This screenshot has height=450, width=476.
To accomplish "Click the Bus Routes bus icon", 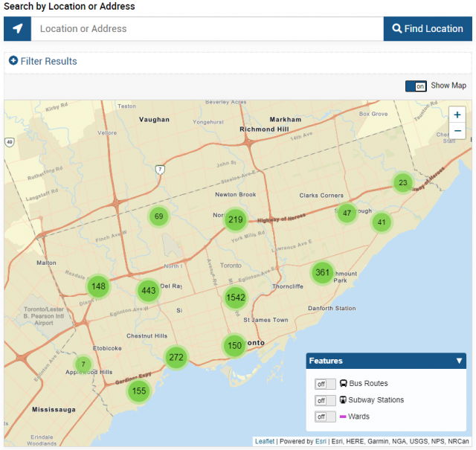I will point(343,383).
